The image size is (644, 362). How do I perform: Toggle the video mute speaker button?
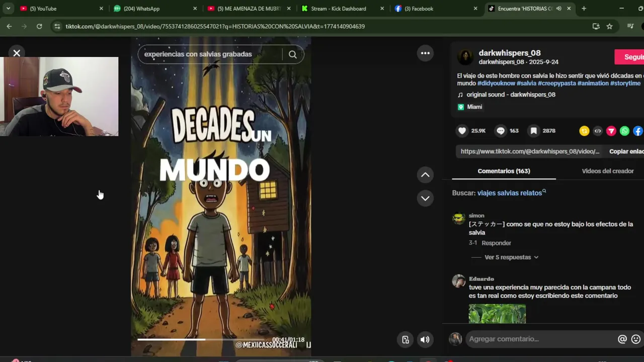(425, 339)
